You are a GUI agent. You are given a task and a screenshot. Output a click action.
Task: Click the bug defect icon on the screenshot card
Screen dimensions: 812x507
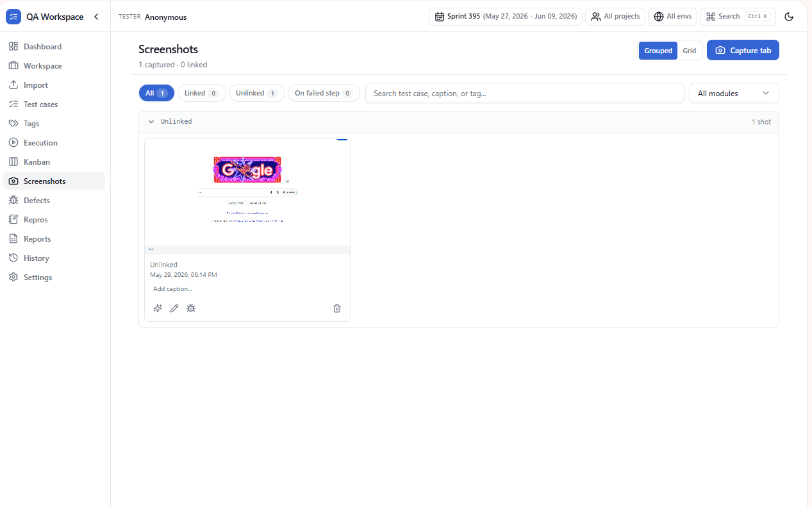[191, 308]
